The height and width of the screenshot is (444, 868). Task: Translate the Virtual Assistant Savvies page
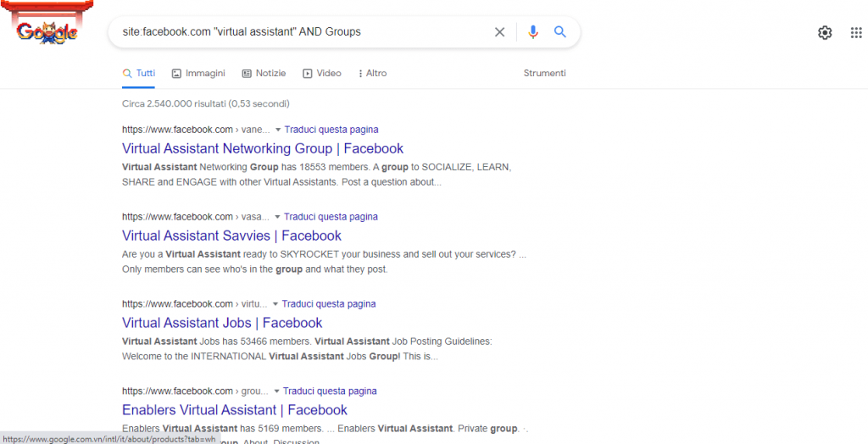pos(331,216)
